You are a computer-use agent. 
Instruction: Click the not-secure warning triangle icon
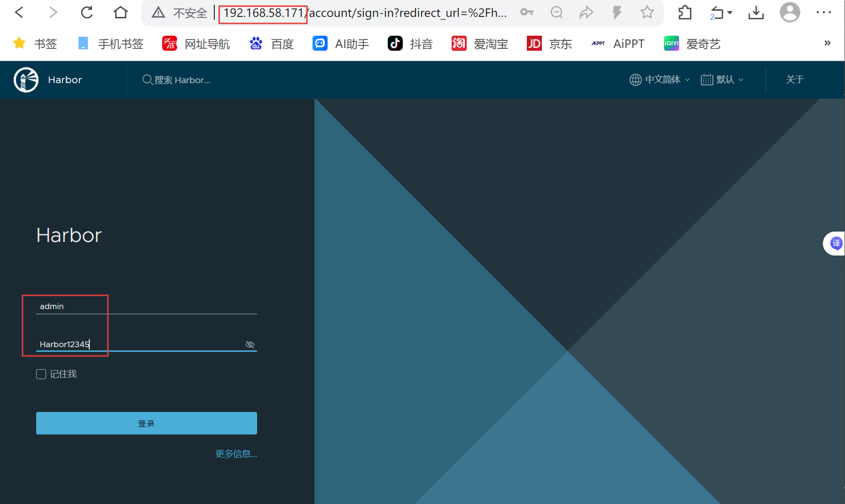coord(158,13)
